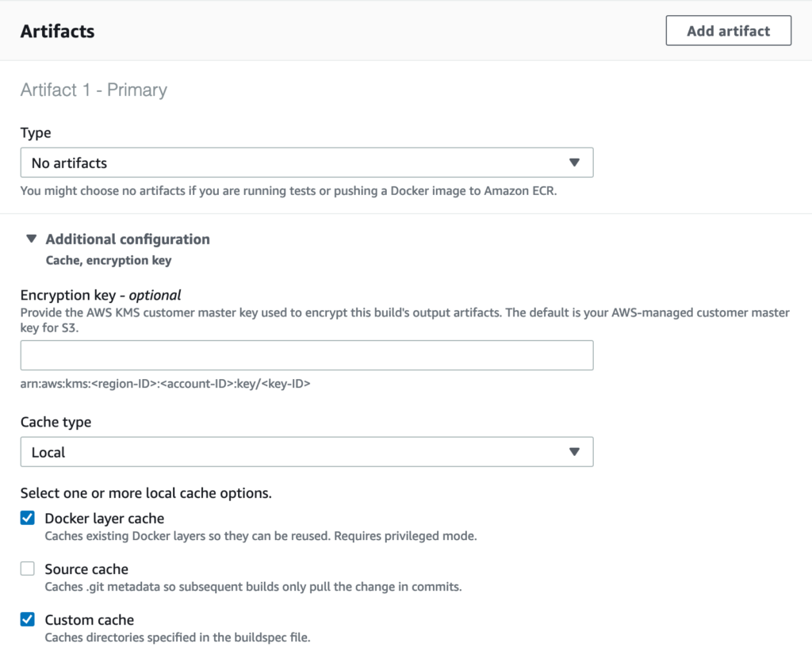Image resolution: width=812 pixels, height=670 pixels.
Task: Uncheck the Docker layer cache checkbox
Action: 28,518
